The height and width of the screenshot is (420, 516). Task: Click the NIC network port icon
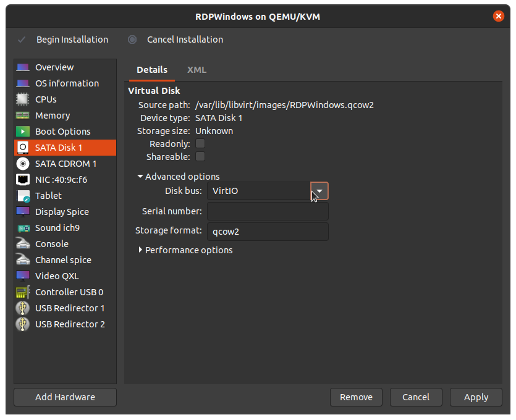point(23,180)
